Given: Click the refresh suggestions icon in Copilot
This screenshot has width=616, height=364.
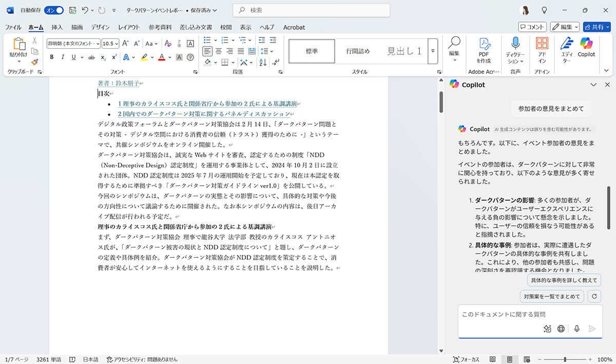Looking at the screenshot, I should click(x=594, y=296).
